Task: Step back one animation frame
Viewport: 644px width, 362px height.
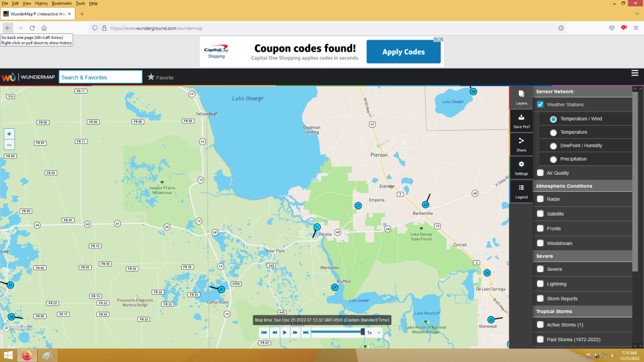Action: click(x=274, y=332)
